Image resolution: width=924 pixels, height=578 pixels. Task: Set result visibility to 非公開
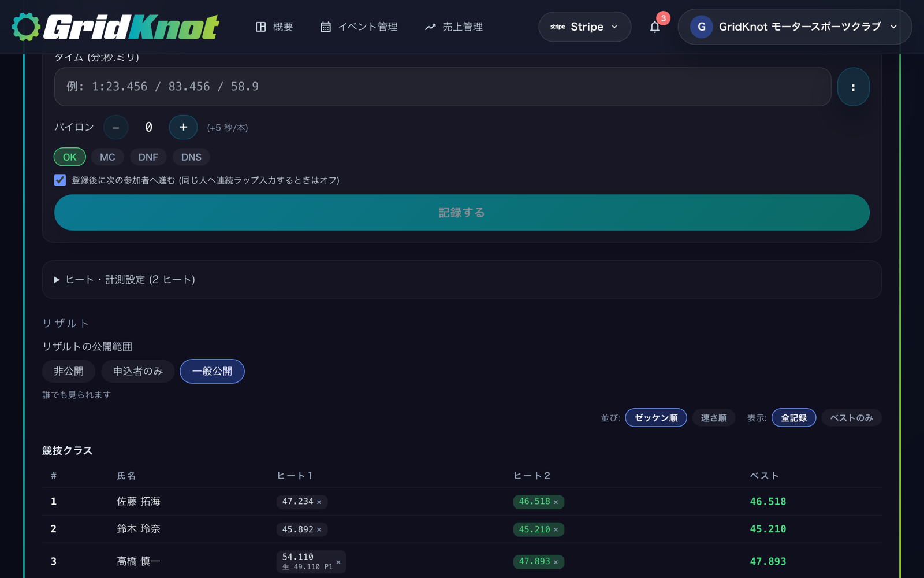pos(69,371)
